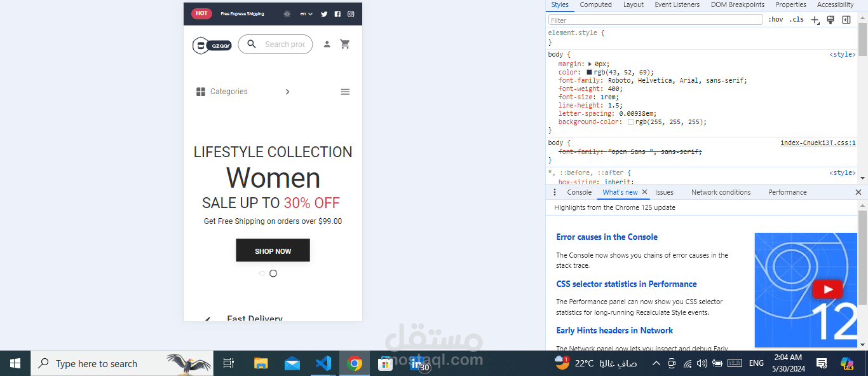Screen dimensions: 868x376
Task: Open the hamburger menu beside Categories
Action: point(345,92)
